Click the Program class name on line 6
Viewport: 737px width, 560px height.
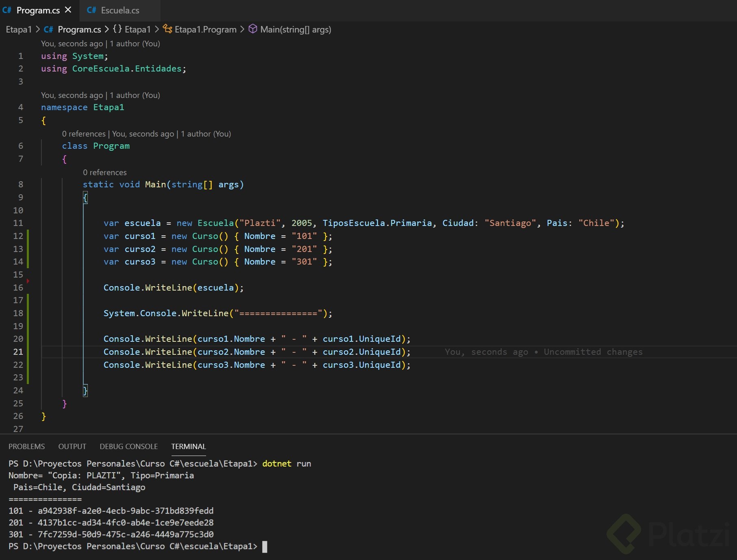click(111, 146)
